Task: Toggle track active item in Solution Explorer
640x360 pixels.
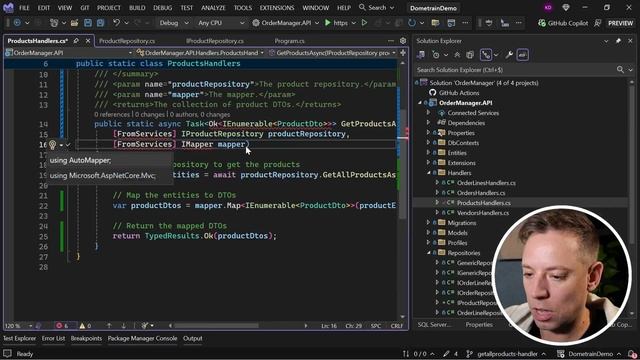Action: coord(486,55)
